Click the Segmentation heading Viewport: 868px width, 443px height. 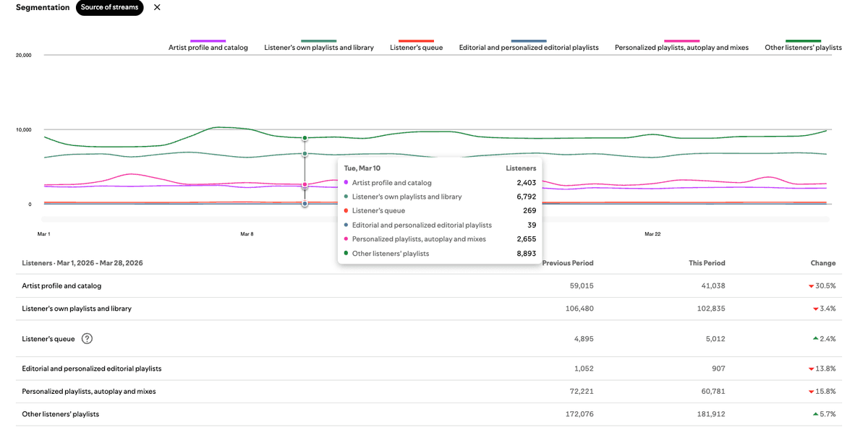coord(43,7)
